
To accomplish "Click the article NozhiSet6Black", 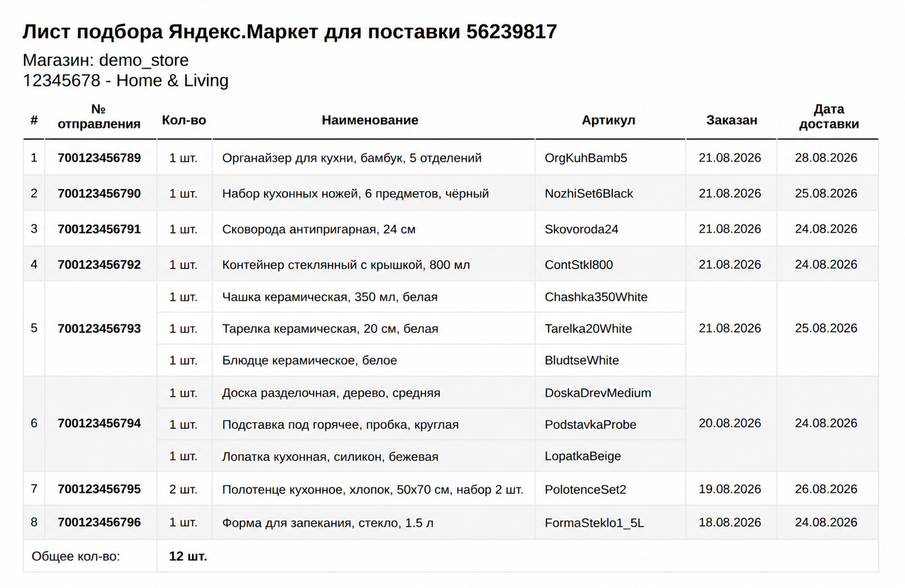I will [589, 194].
